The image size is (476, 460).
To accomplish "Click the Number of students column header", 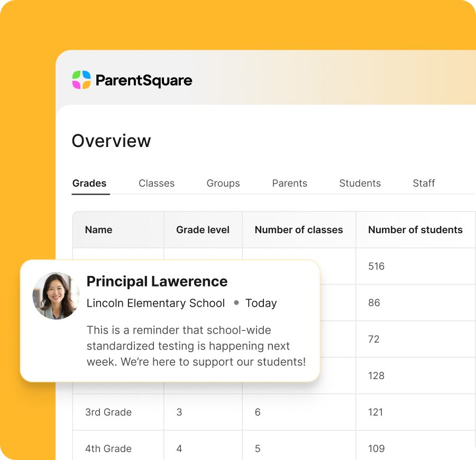I will 415,229.
